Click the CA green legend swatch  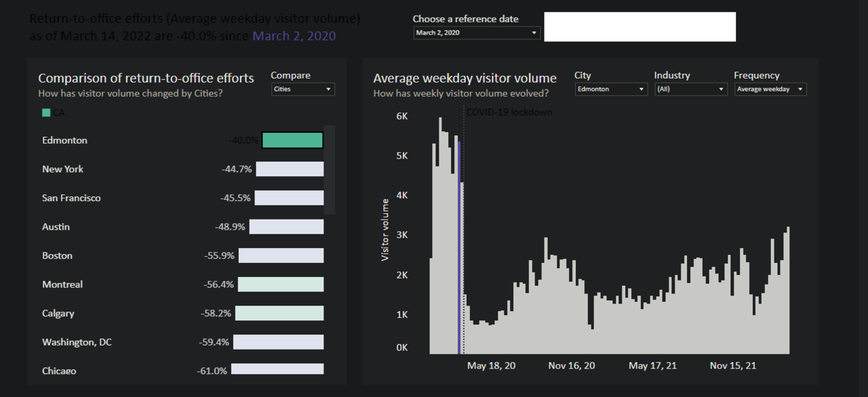(x=46, y=113)
